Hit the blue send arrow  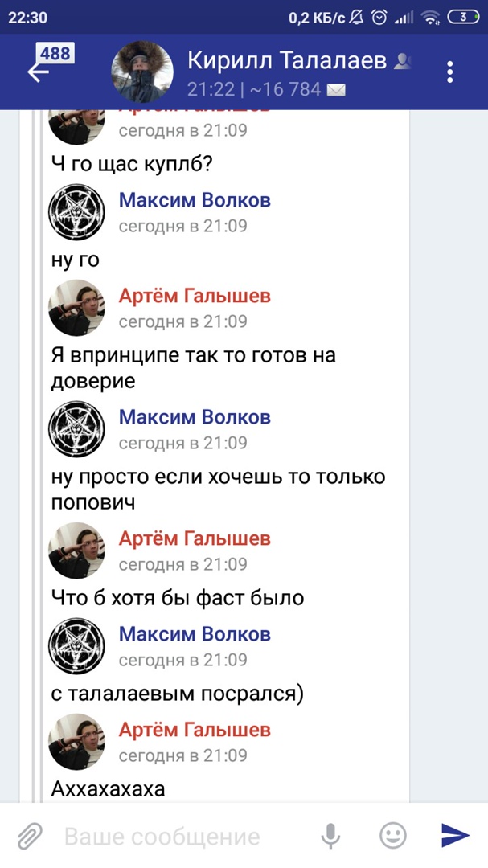[455, 837]
